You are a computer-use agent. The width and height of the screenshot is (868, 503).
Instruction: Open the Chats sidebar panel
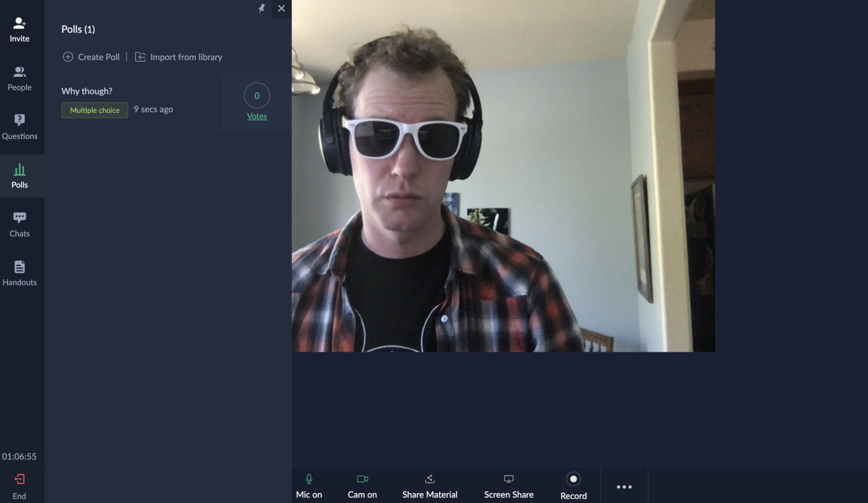point(19,225)
